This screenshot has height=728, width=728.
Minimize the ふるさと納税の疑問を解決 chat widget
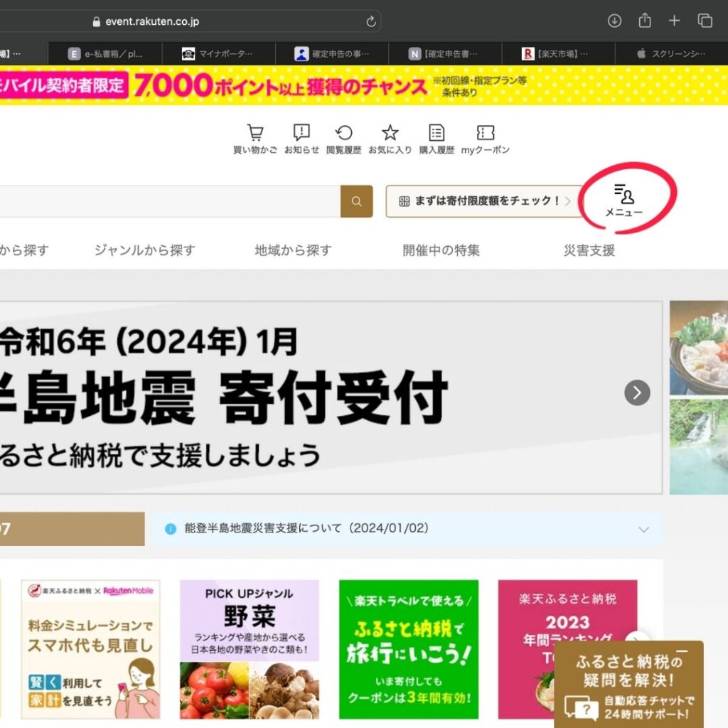(682, 651)
